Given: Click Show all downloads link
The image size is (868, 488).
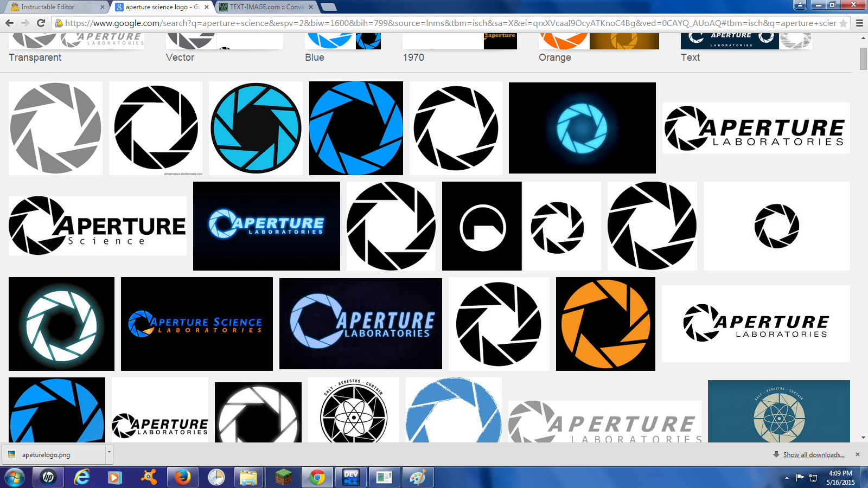Looking at the screenshot, I should tap(814, 454).
